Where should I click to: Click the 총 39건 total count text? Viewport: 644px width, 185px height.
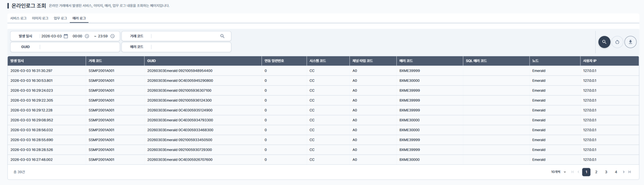click(x=19, y=172)
